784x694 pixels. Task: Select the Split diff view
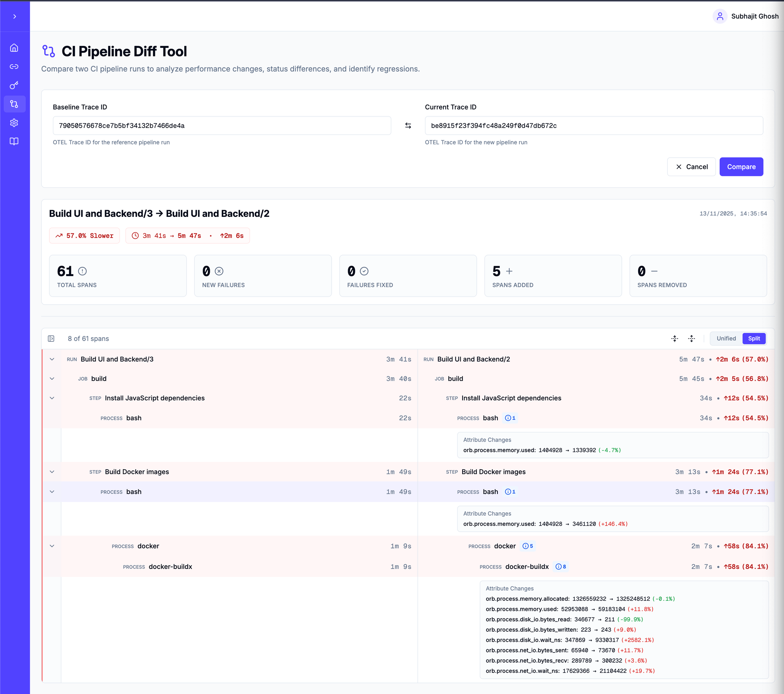pos(754,338)
